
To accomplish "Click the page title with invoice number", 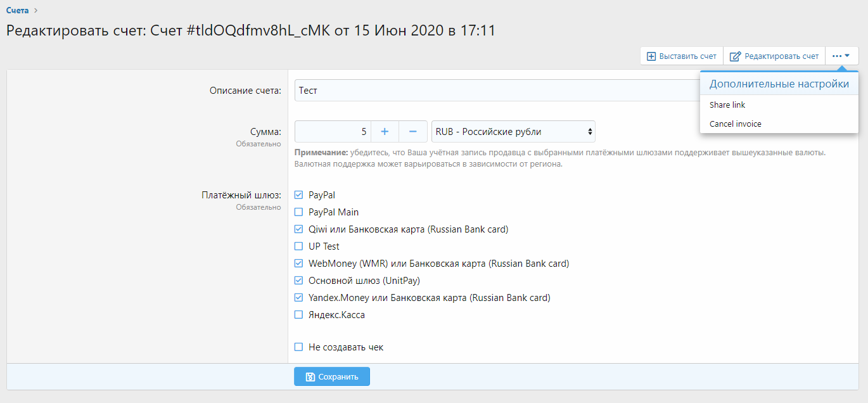I will [251, 30].
